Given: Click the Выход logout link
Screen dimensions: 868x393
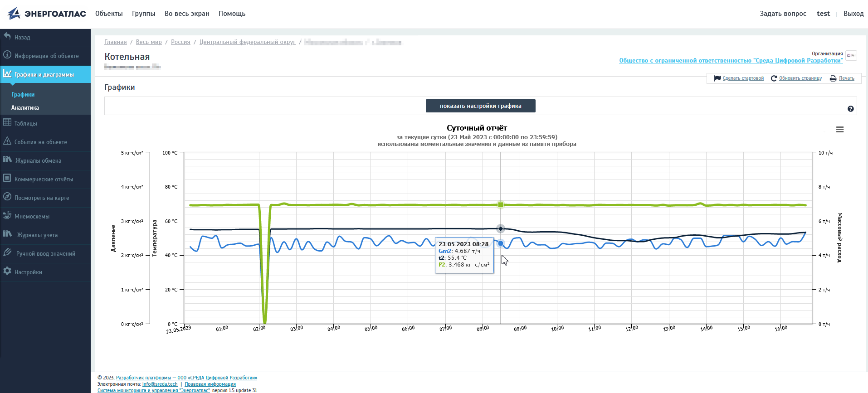Looking at the screenshot, I should coord(853,14).
